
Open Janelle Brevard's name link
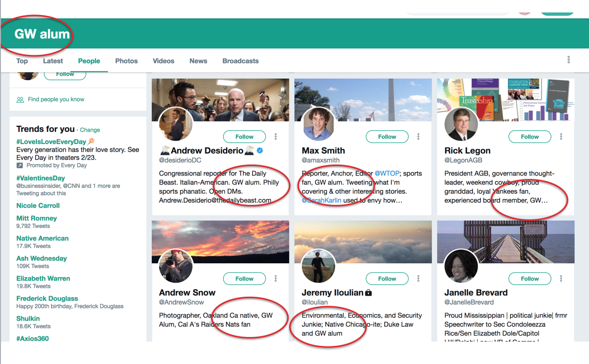pyautogui.click(x=476, y=293)
